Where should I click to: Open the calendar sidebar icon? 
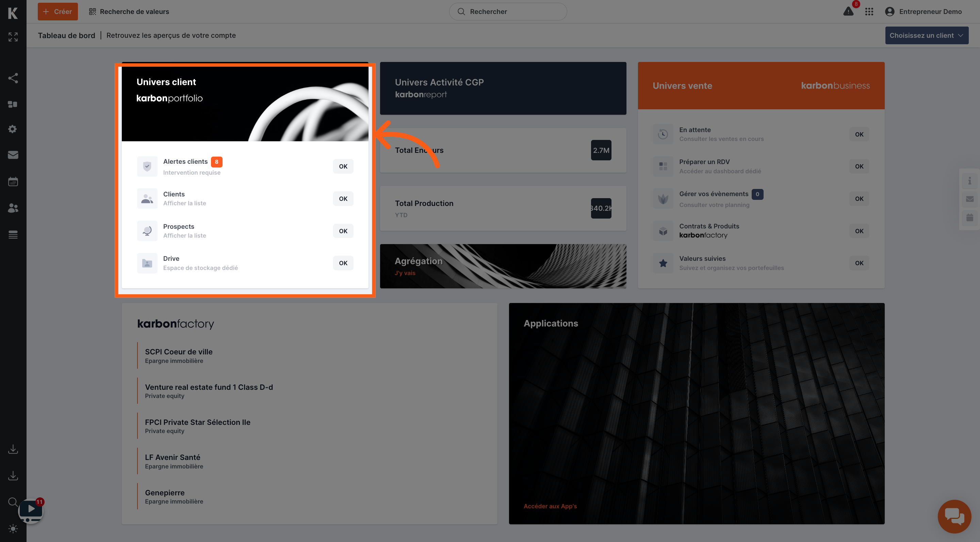(13, 181)
